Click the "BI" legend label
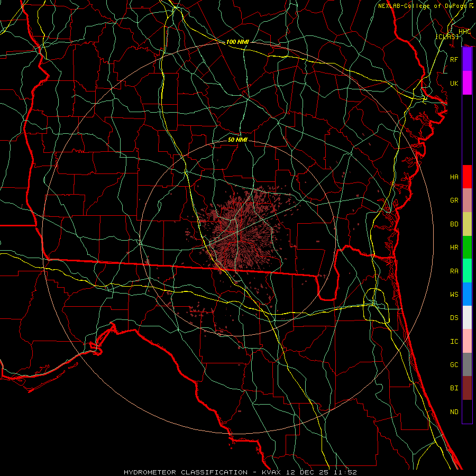This screenshot has height=476, width=476. coord(454,388)
